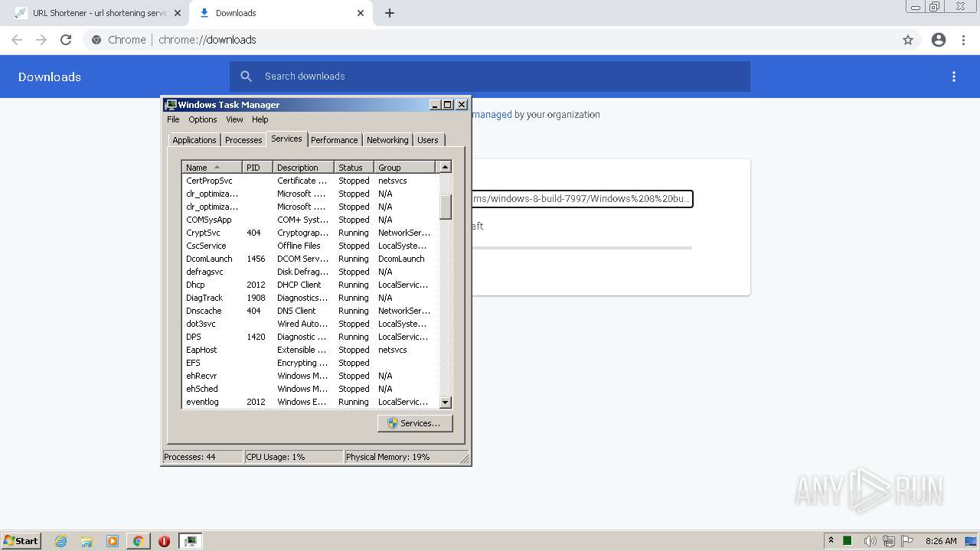
Task: Click the search downloads magnifier icon
Action: coord(247,77)
